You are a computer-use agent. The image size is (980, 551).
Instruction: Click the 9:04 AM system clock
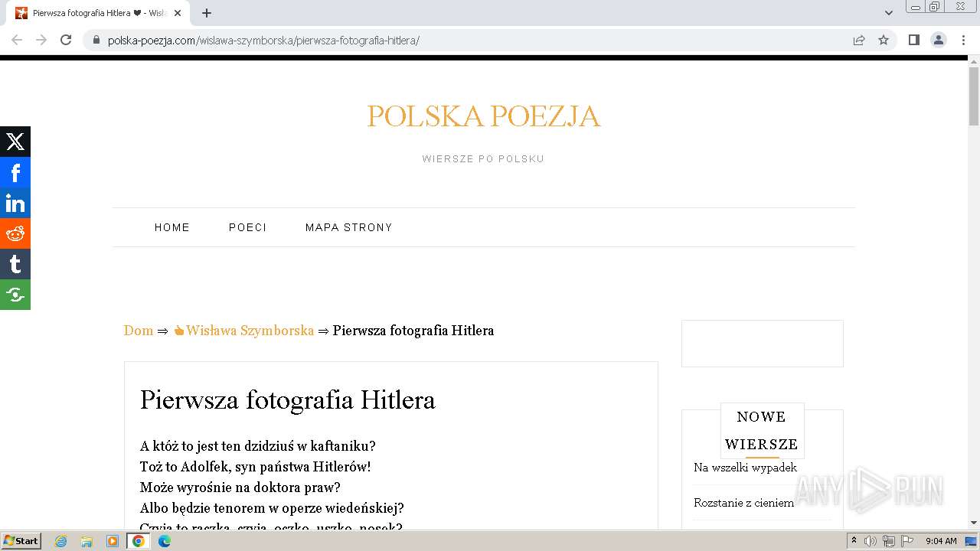click(x=941, y=541)
